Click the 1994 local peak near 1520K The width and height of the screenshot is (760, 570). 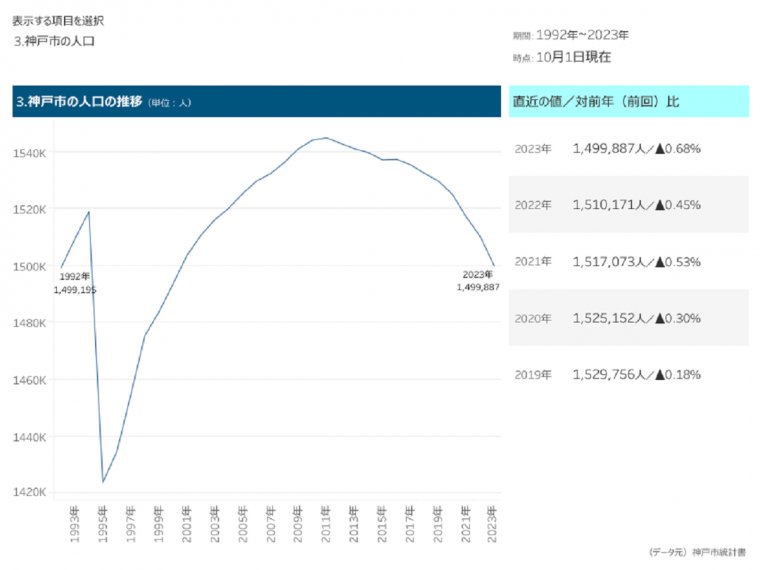click(89, 212)
